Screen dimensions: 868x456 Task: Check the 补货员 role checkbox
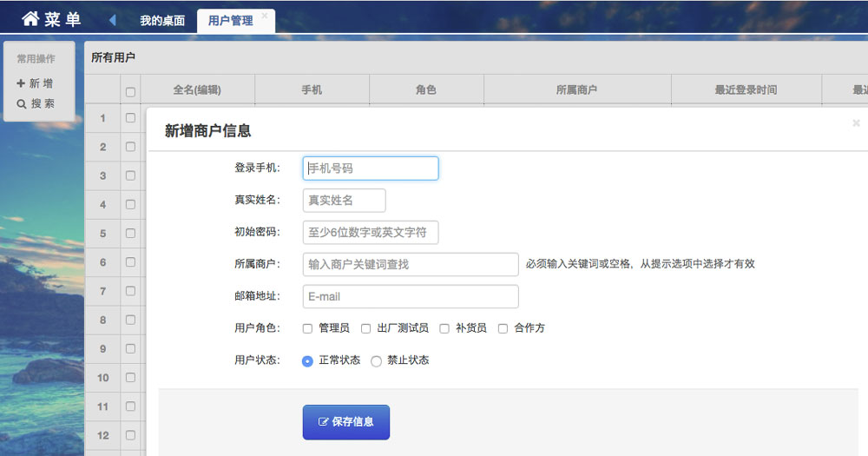[444, 328]
